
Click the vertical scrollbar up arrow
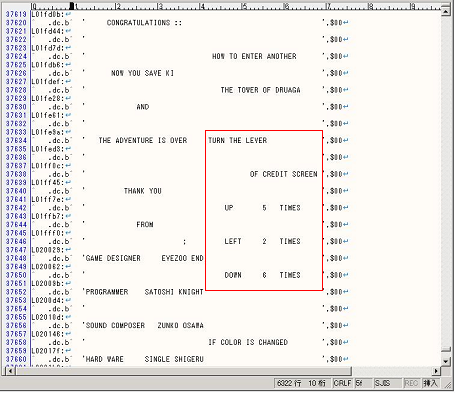pos(446,11)
